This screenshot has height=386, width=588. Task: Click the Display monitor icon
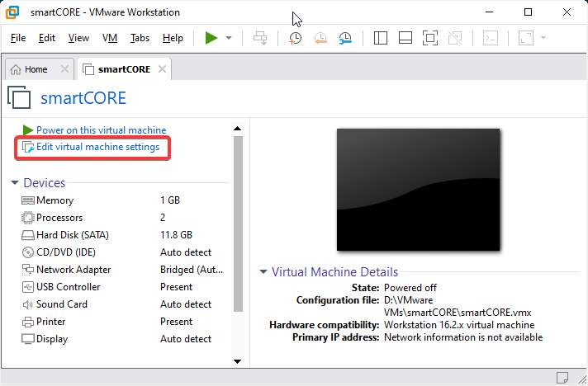pos(28,339)
